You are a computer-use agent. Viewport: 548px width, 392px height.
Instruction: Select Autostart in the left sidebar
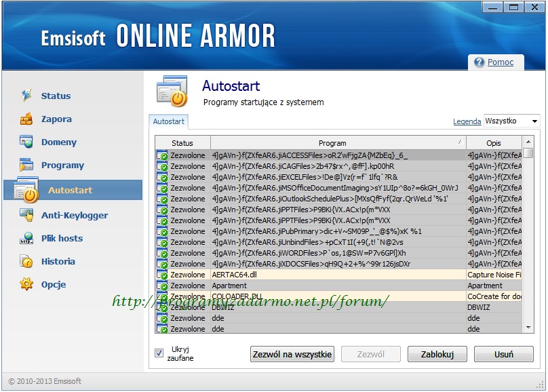(x=70, y=191)
